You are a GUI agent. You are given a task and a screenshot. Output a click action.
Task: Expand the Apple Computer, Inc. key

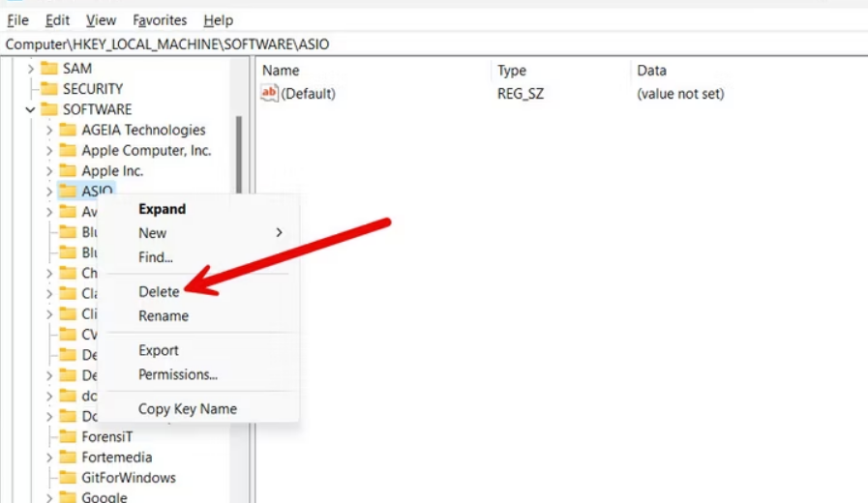tap(48, 150)
